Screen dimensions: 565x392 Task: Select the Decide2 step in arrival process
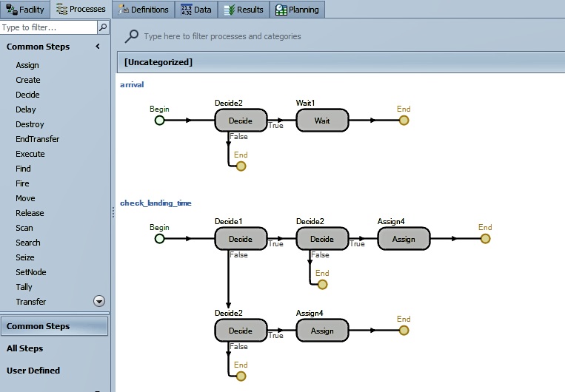click(x=240, y=121)
